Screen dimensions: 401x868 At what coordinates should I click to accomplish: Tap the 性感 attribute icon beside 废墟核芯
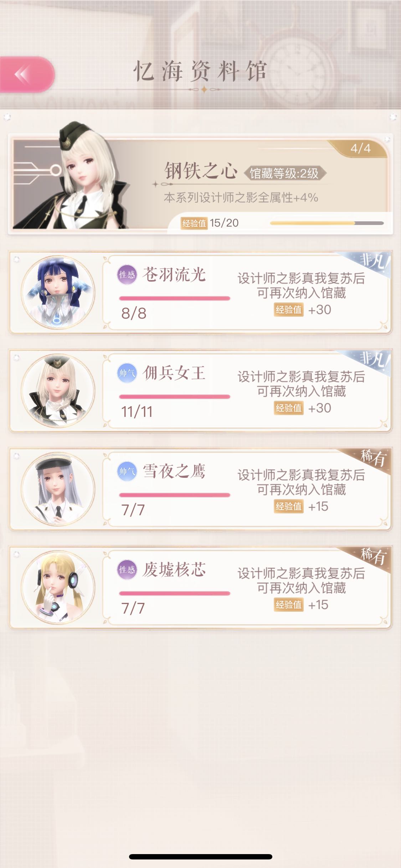[127, 569]
